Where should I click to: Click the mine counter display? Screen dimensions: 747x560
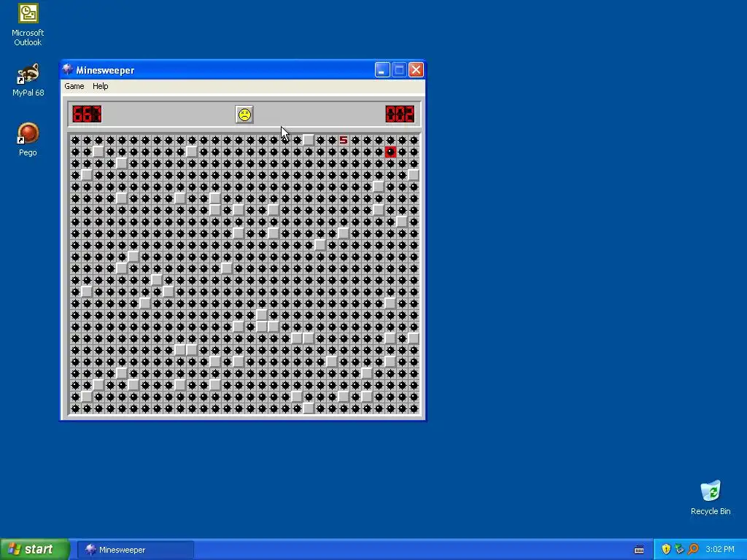(x=88, y=114)
